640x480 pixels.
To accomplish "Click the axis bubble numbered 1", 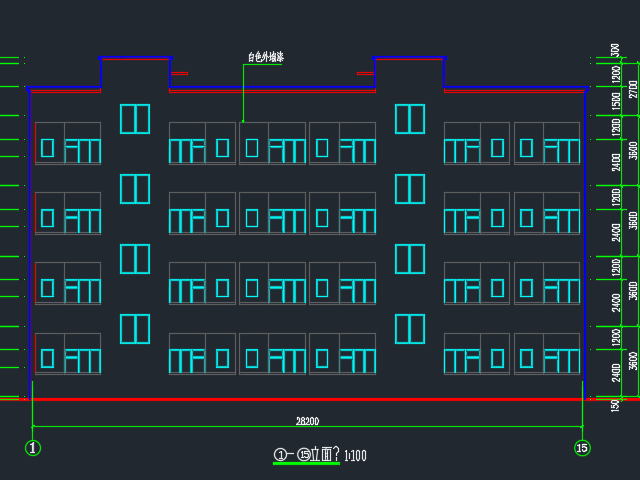I will tap(33, 448).
